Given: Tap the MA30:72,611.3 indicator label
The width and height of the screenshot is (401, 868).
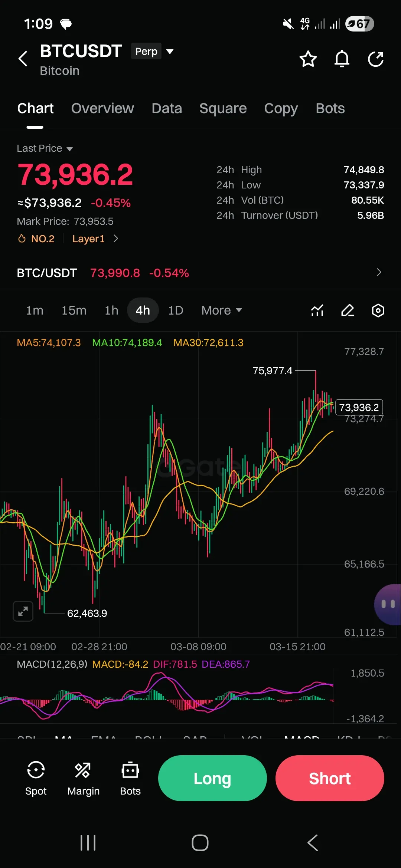Looking at the screenshot, I should point(208,343).
